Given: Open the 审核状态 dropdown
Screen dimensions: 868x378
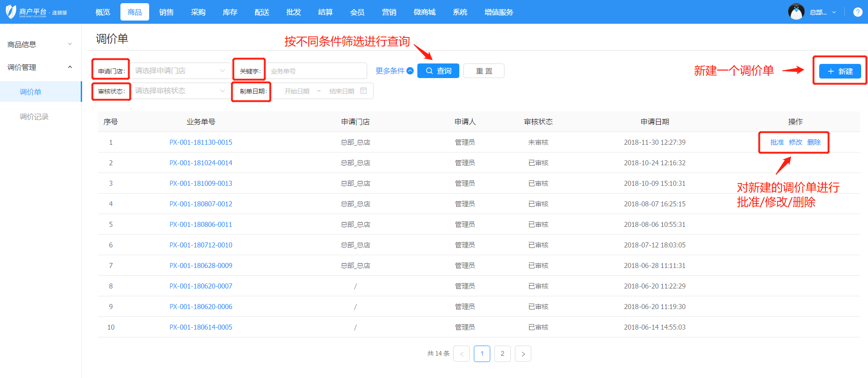Looking at the screenshot, I should [180, 91].
